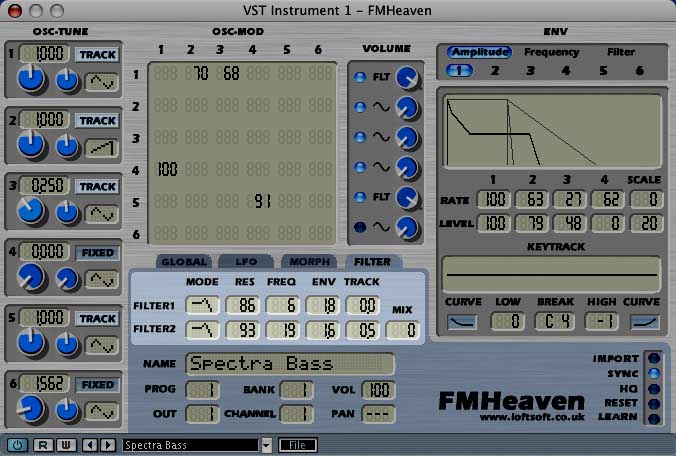Click volume row 1 FLT output selector
Image resolution: width=676 pixels, height=456 pixels.
coord(381,77)
